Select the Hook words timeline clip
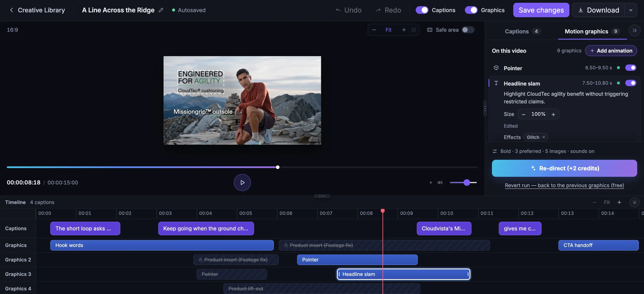Screen dimensions: 644x294 162,245
